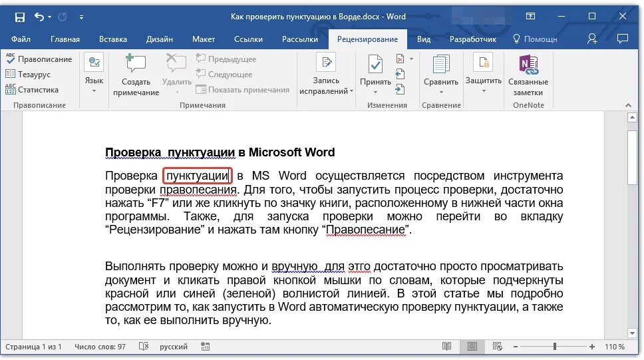Viewport: 644px width, 360px height.
Task: Click the proofing errors book icon
Action: (x=143, y=347)
